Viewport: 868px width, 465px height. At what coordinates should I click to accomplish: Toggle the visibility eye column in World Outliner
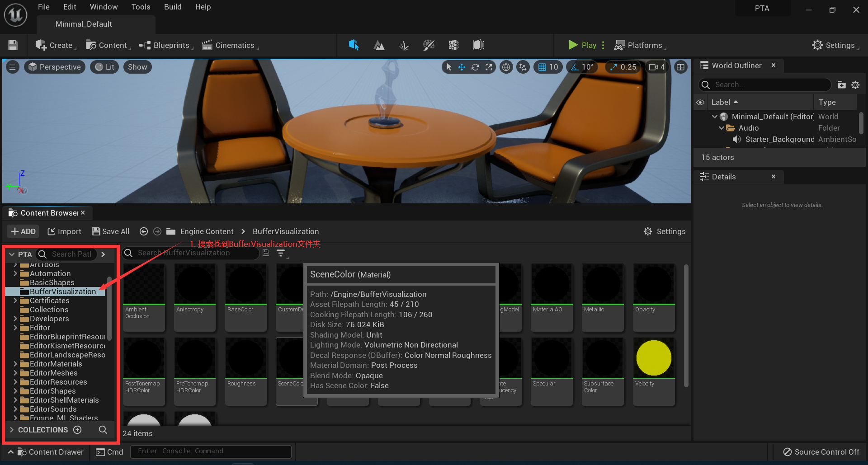pos(700,103)
